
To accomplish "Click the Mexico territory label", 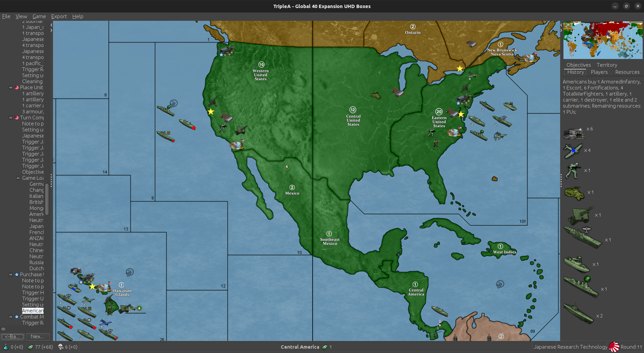I will pos(292,193).
